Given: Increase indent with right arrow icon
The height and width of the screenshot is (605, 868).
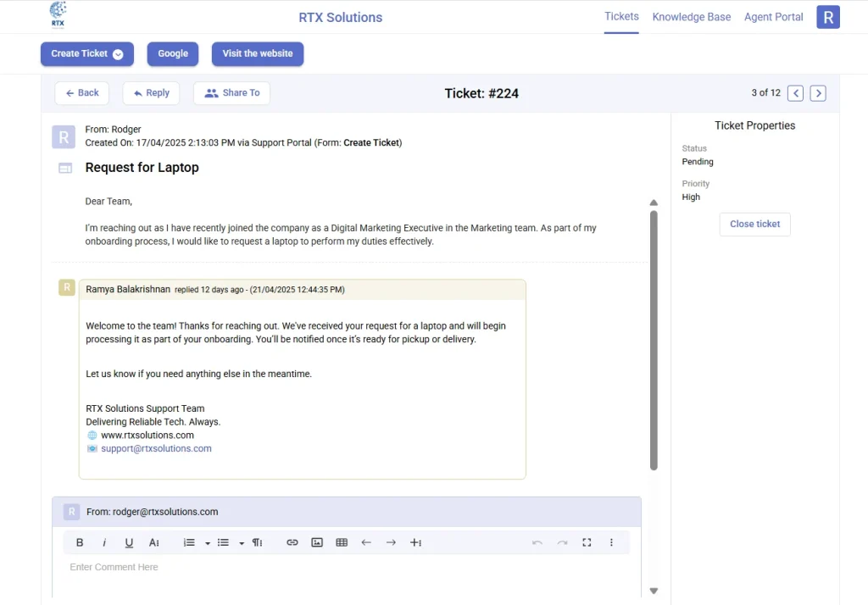Looking at the screenshot, I should point(391,542).
